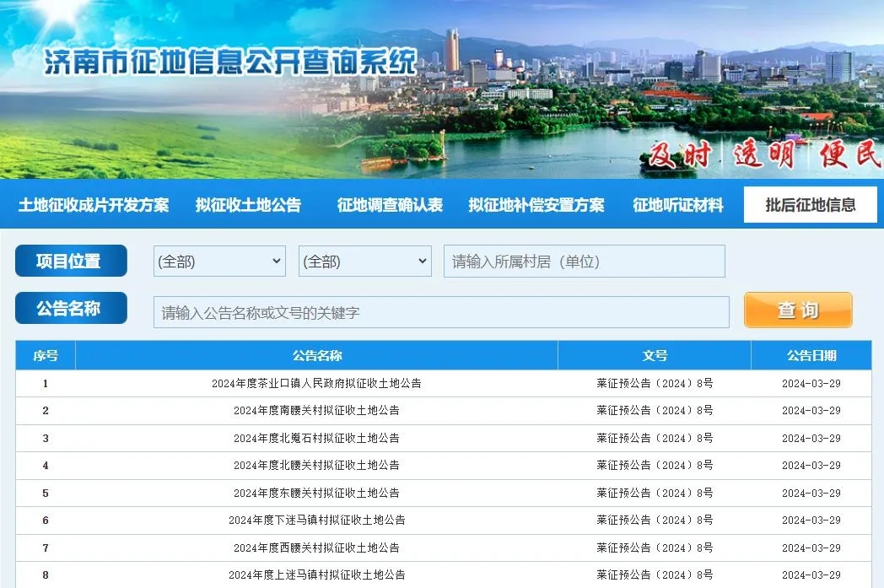Click the 查询 search button
The width and height of the screenshot is (884, 588).
(797, 310)
